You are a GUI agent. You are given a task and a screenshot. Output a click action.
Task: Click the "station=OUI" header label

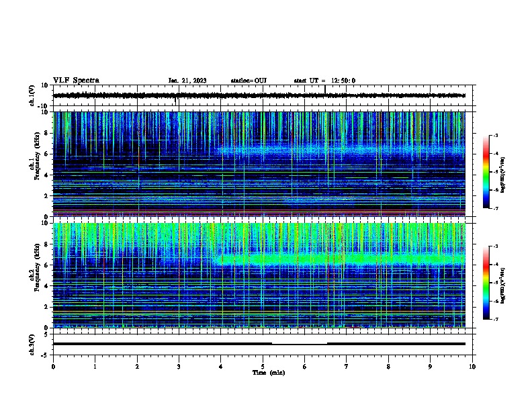tap(249, 81)
